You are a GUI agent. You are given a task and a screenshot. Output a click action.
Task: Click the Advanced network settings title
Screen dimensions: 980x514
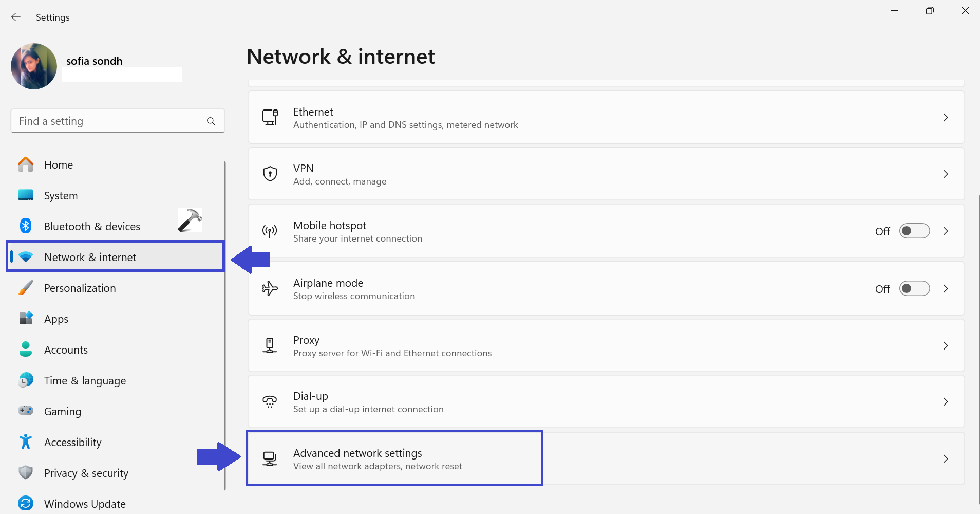click(357, 453)
